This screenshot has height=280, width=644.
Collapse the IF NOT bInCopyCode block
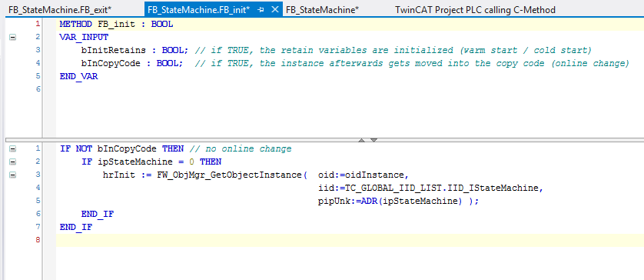[13, 148]
